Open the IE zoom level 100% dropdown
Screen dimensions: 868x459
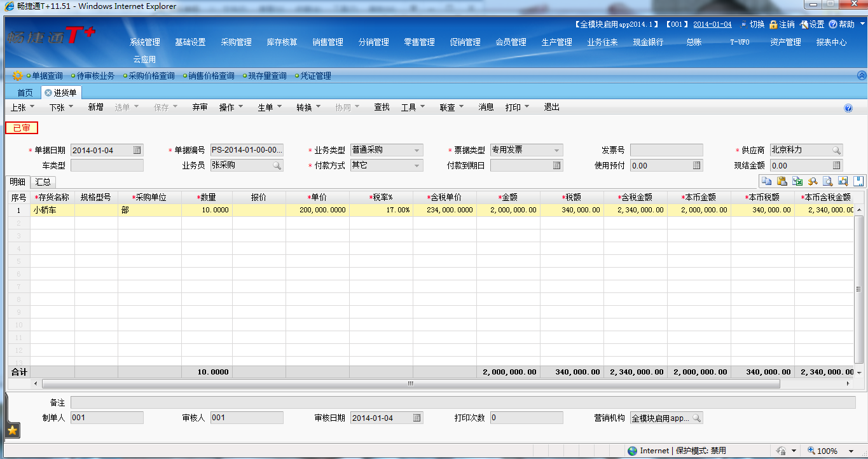[851, 451]
